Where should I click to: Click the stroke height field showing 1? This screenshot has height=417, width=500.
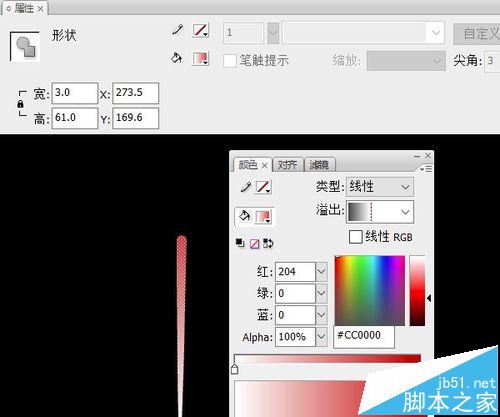pos(244,33)
